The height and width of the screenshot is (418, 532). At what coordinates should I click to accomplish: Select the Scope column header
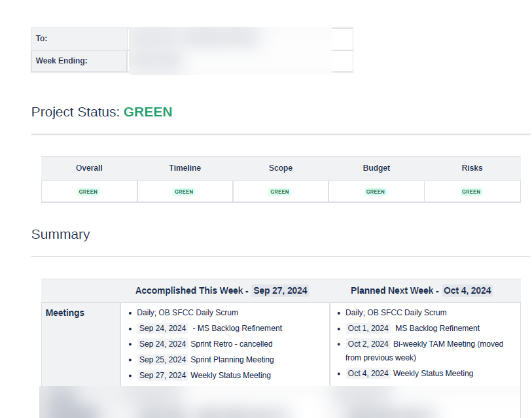(281, 168)
